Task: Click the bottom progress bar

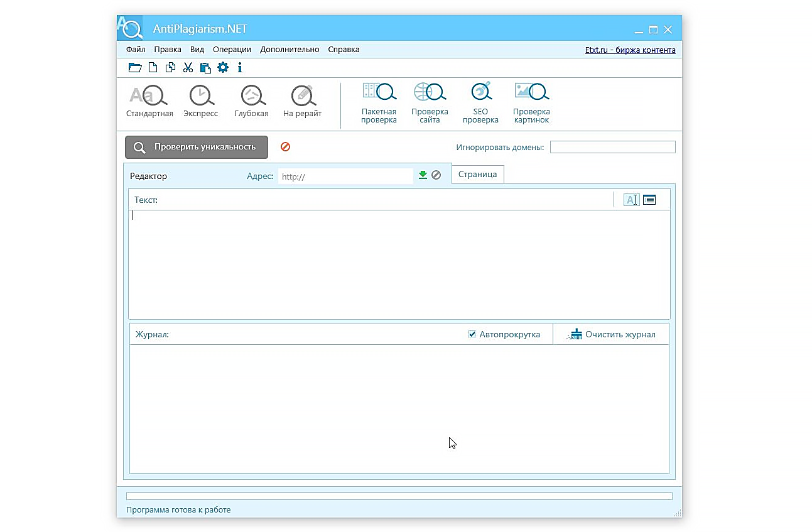Action: [399, 496]
